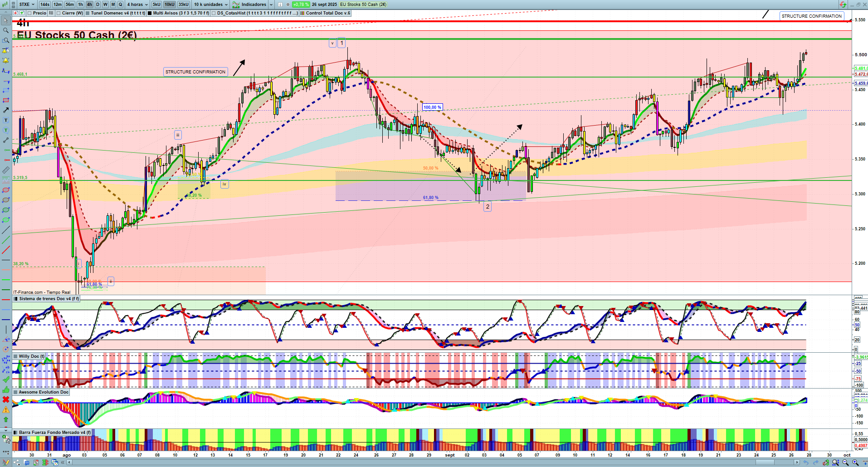Select the ruler measurement tool

pos(6,170)
